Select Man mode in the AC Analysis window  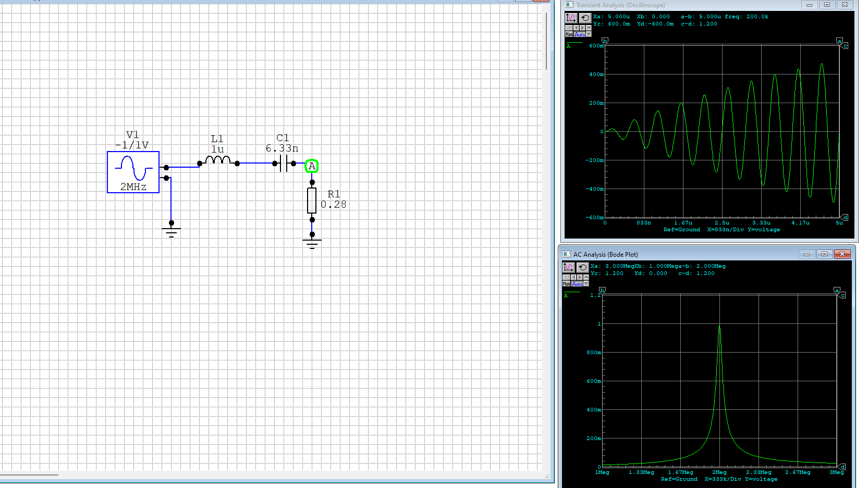coord(566,284)
